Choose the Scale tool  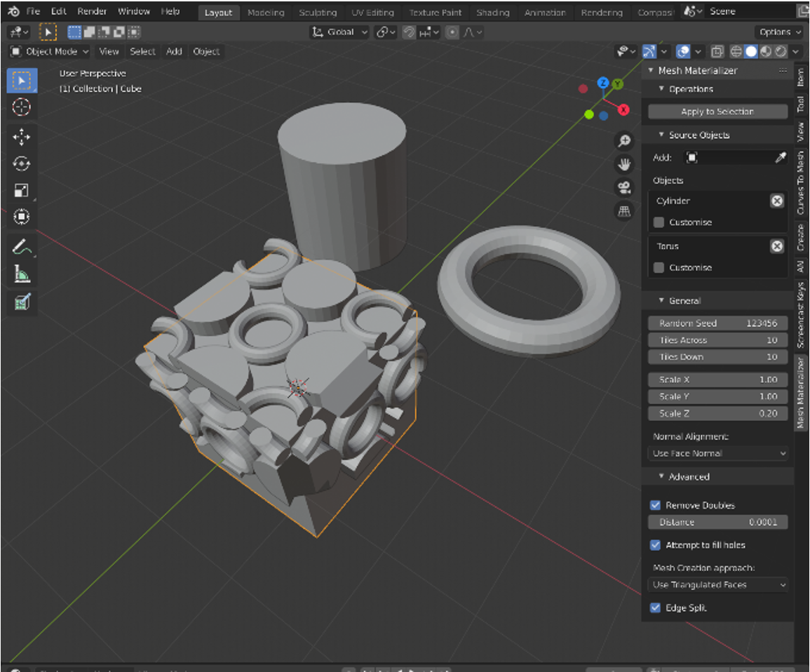tap(22, 191)
